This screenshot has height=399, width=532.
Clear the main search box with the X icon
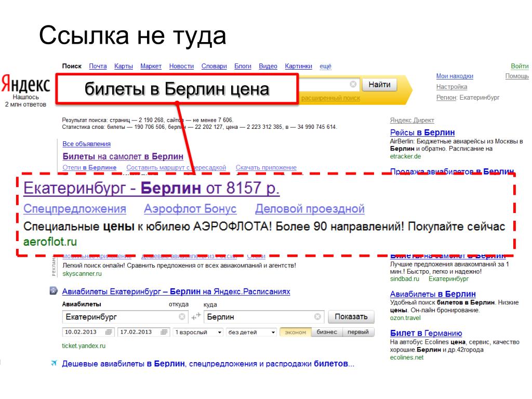(353, 84)
